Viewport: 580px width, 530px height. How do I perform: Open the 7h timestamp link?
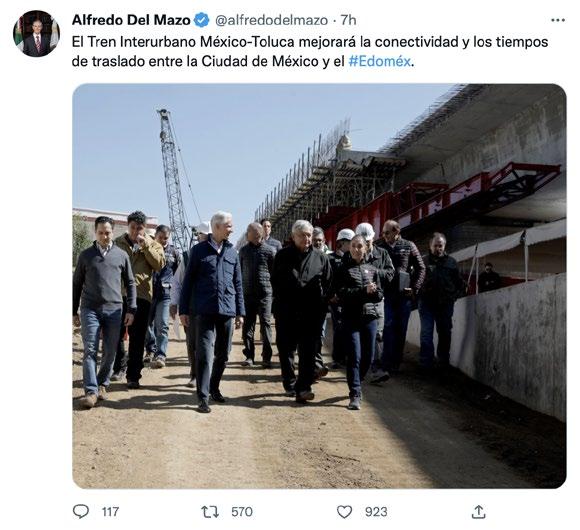coord(348,20)
